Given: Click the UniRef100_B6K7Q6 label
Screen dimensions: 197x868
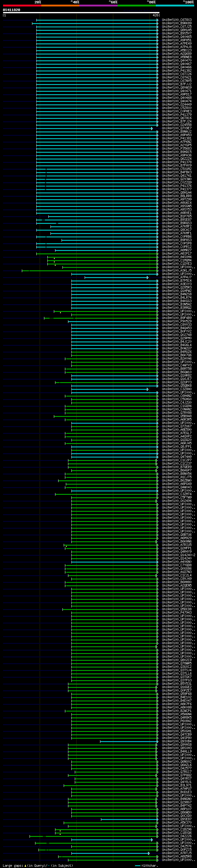Looking at the screenshot, I should (x=177, y=355).
